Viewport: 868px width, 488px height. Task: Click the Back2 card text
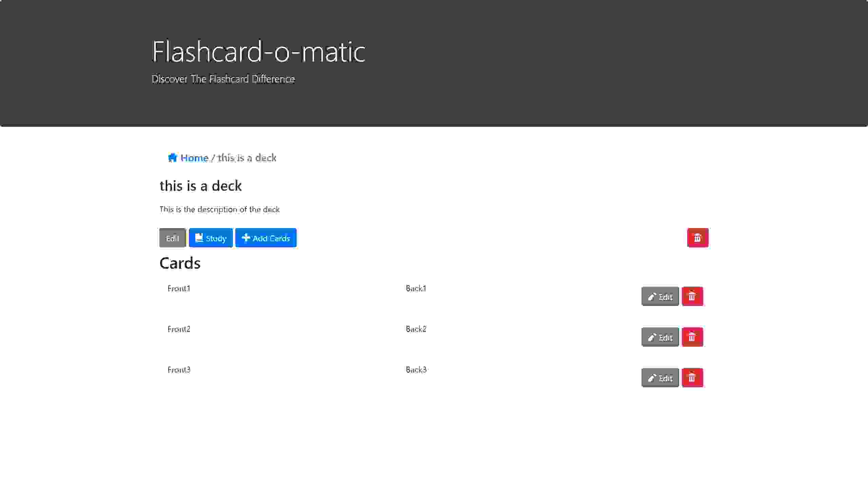point(416,329)
